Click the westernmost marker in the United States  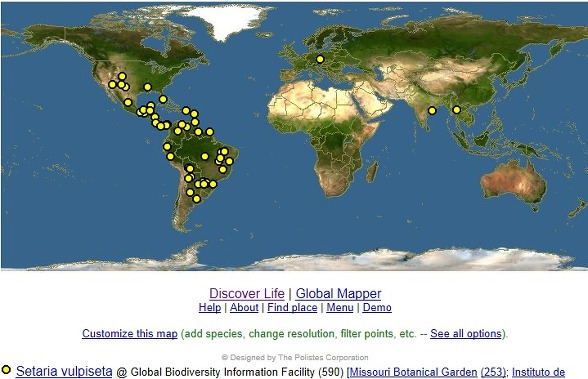pyautogui.click(x=112, y=84)
